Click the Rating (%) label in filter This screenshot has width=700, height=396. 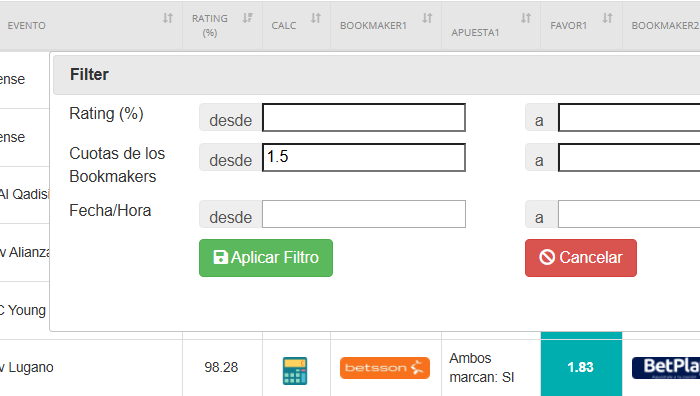[x=106, y=114]
